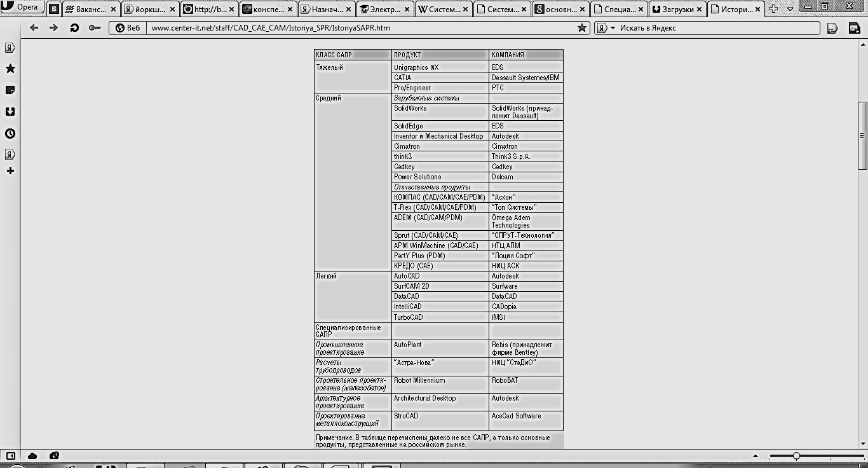This screenshot has height=468, width=868.
Task: Open Yandex panel icon above the bookmarks star
Action: tap(10, 48)
